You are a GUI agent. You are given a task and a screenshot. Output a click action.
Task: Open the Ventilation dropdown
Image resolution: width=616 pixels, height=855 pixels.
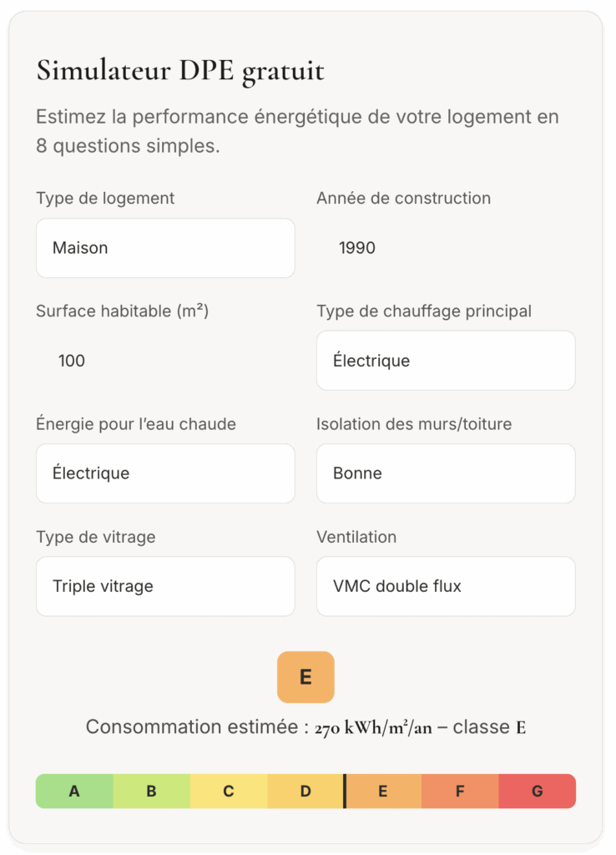pyautogui.click(x=445, y=586)
